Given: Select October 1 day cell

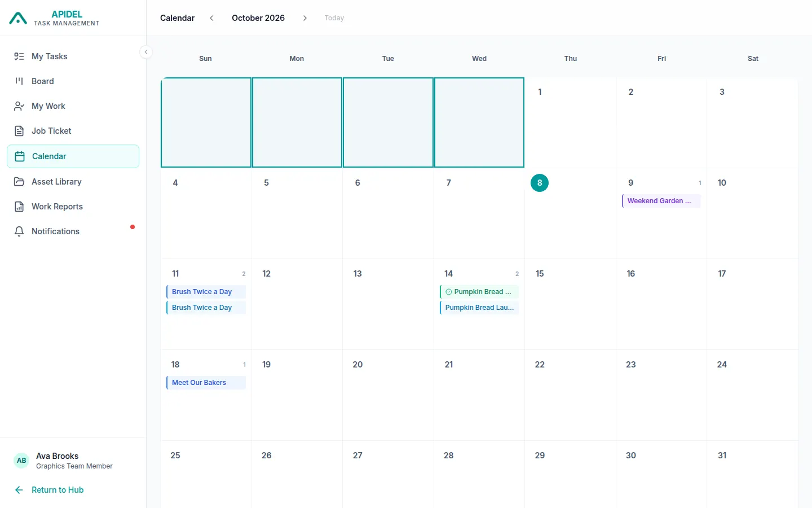Looking at the screenshot, I should click(570, 122).
